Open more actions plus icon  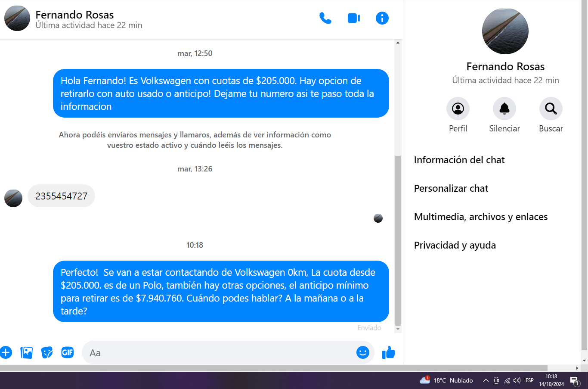coord(6,352)
